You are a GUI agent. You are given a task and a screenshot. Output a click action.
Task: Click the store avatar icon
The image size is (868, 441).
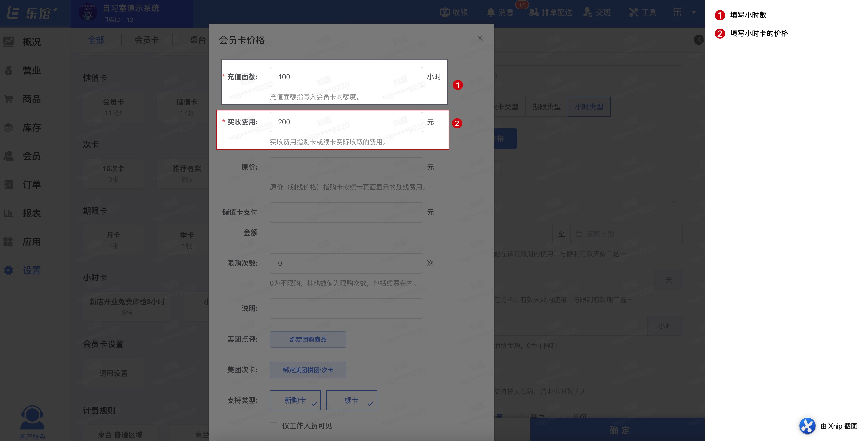88,13
